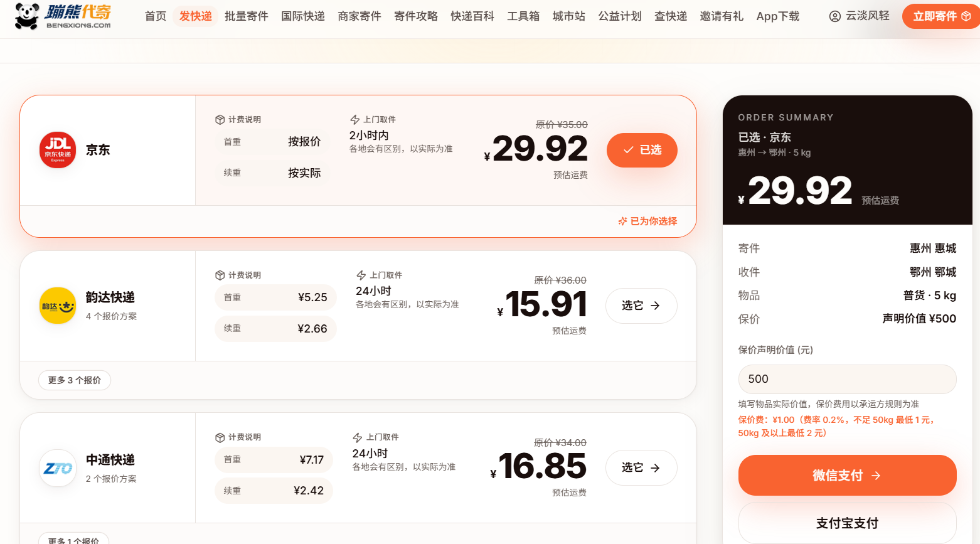Open the 工具箱 navigation menu
Image resolution: width=980 pixels, height=544 pixels.
tap(523, 16)
